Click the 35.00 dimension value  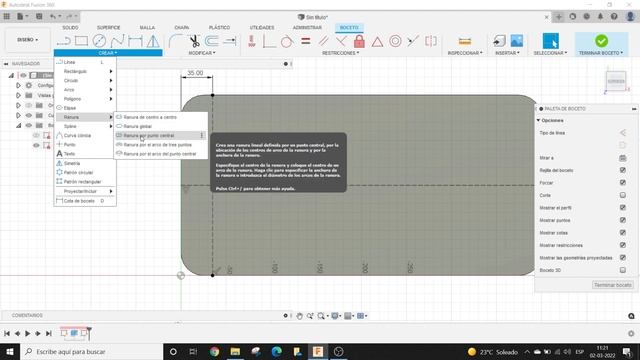click(195, 73)
